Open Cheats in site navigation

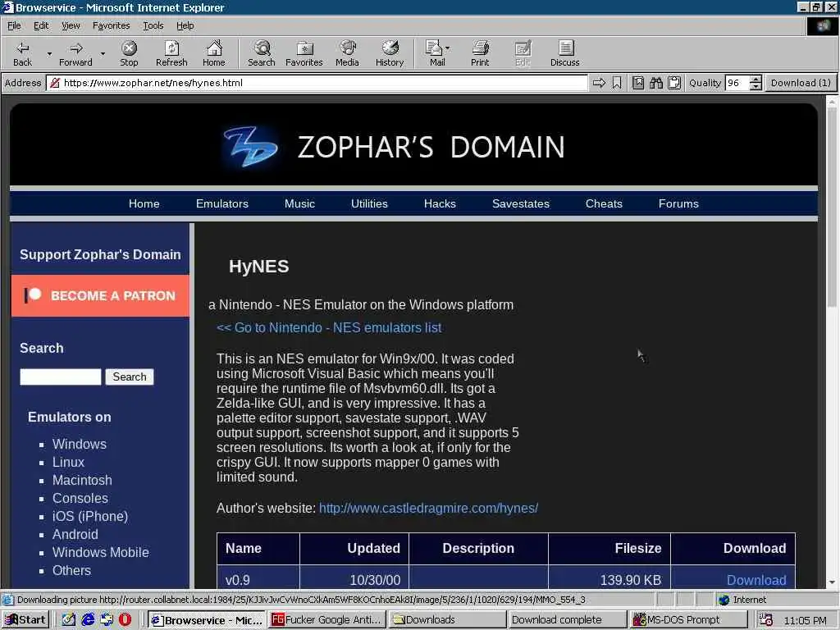coord(604,203)
